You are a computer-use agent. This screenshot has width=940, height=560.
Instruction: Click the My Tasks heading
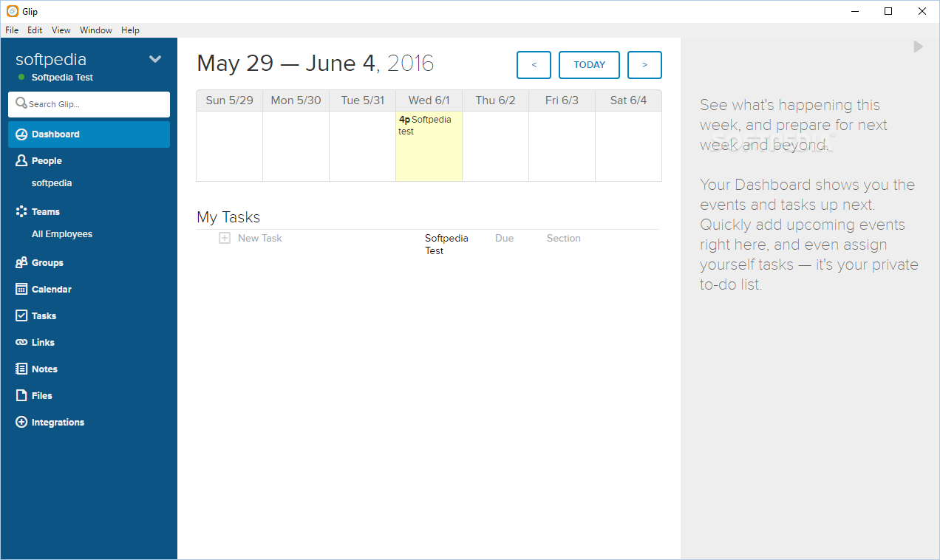[x=228, y=217]
